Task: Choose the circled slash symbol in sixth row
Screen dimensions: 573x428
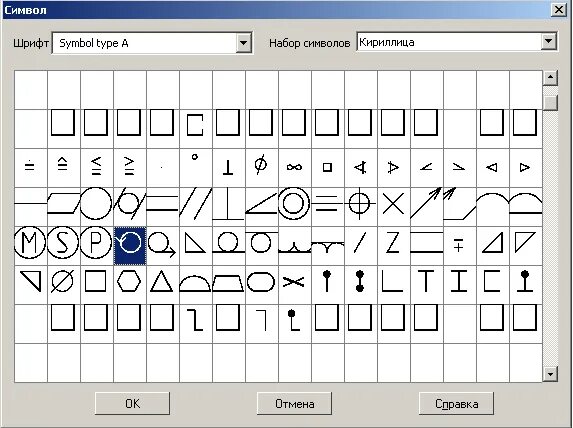Action: 62,281
